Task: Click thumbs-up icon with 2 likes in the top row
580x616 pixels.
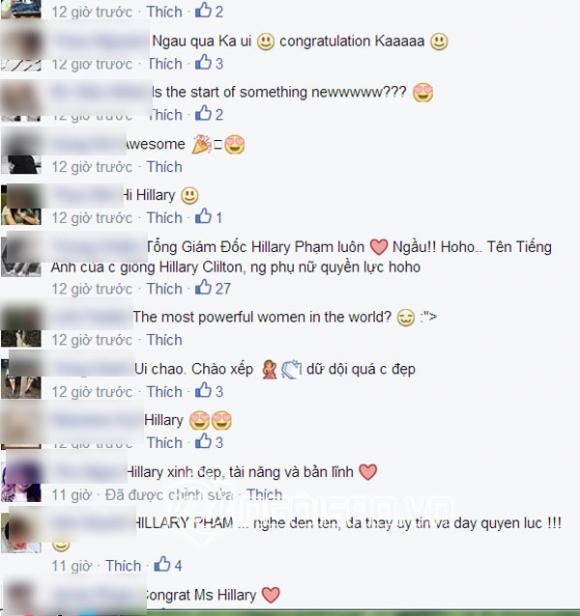Action: click(x=203, y=11)
